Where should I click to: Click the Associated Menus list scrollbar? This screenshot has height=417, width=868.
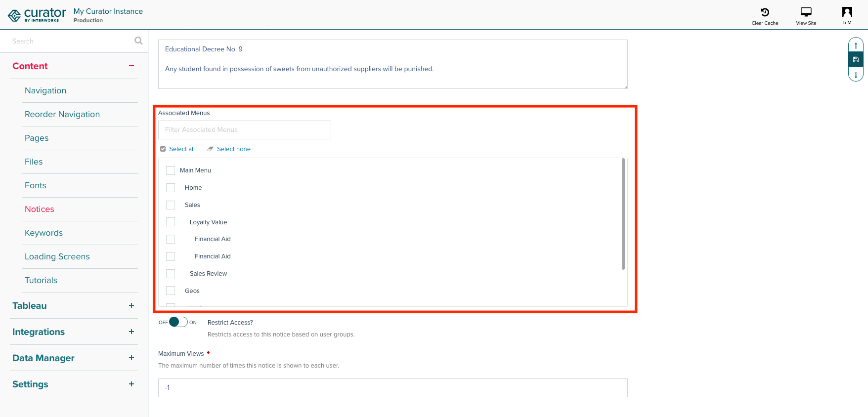point(623,214)
